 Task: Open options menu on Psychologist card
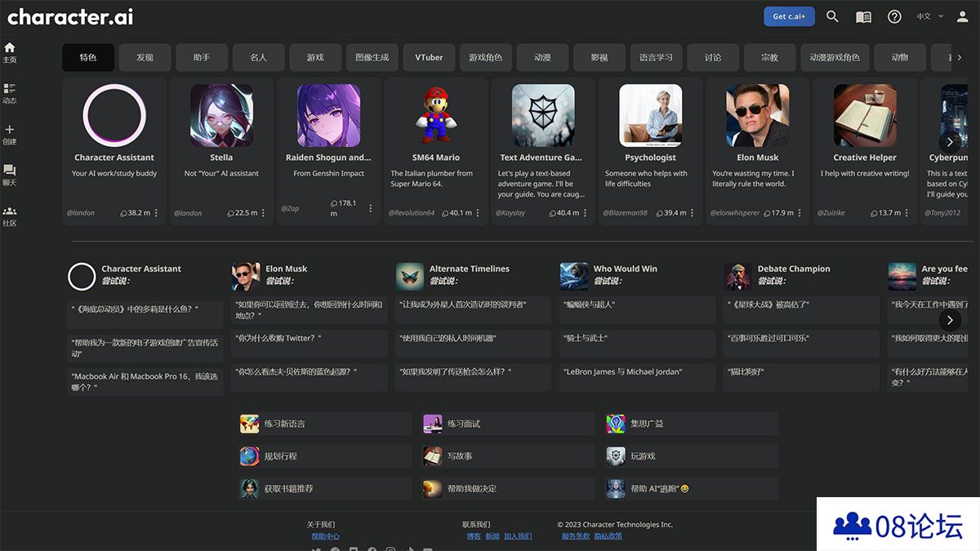(693, 213)
